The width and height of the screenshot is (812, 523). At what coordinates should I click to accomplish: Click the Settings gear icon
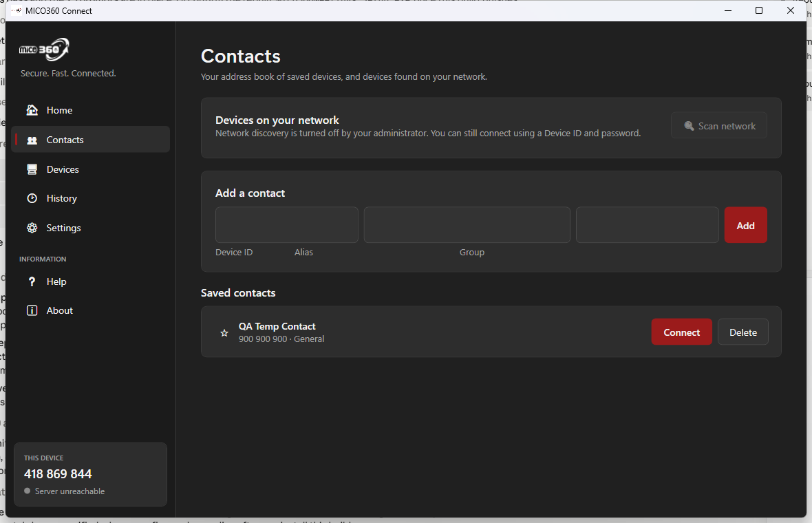(32, 228)
